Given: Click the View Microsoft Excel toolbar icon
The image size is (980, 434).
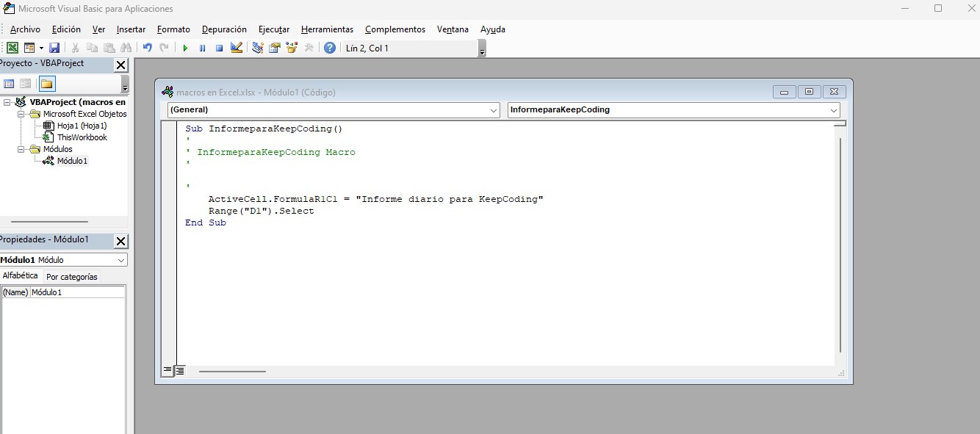Looking at the screenshot, I should [12, 48].
